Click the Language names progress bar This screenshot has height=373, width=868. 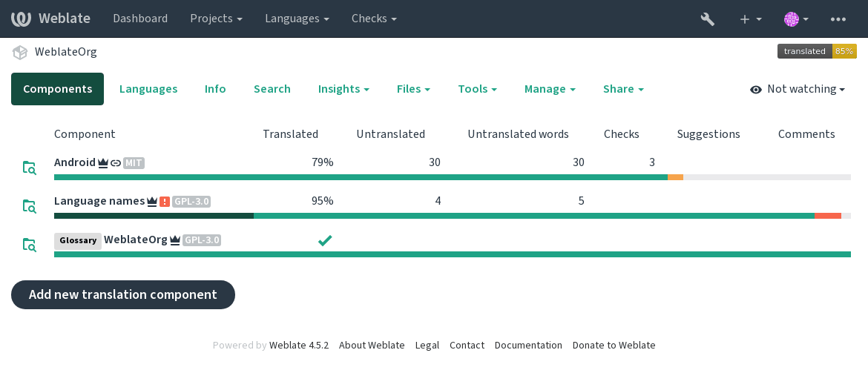[453, 216]
